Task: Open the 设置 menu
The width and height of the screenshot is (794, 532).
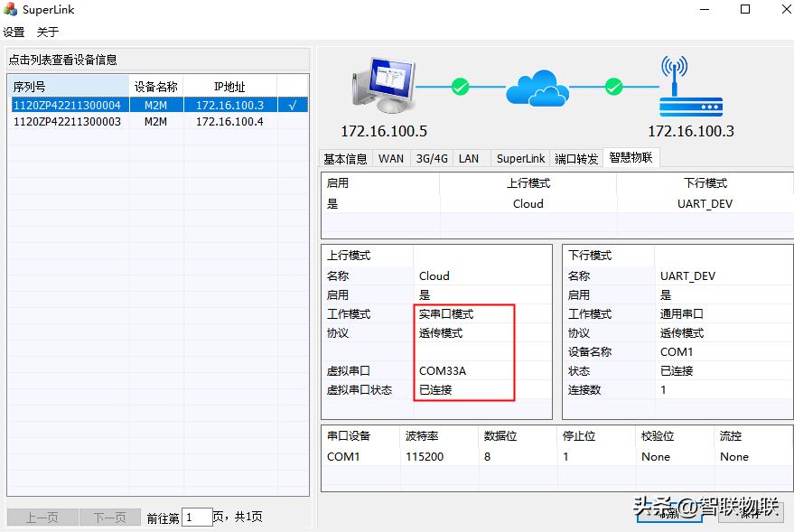Action: pyautogui.click(x=14, y=31)
